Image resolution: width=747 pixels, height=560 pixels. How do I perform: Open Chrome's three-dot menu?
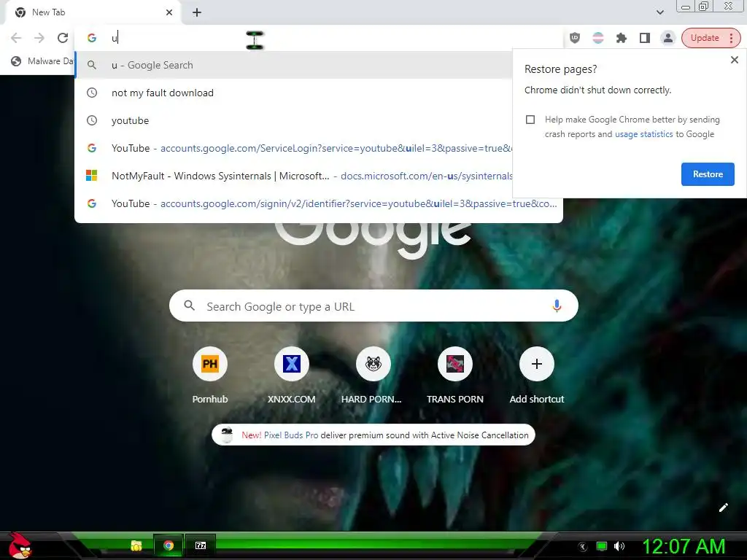(731, 38)
